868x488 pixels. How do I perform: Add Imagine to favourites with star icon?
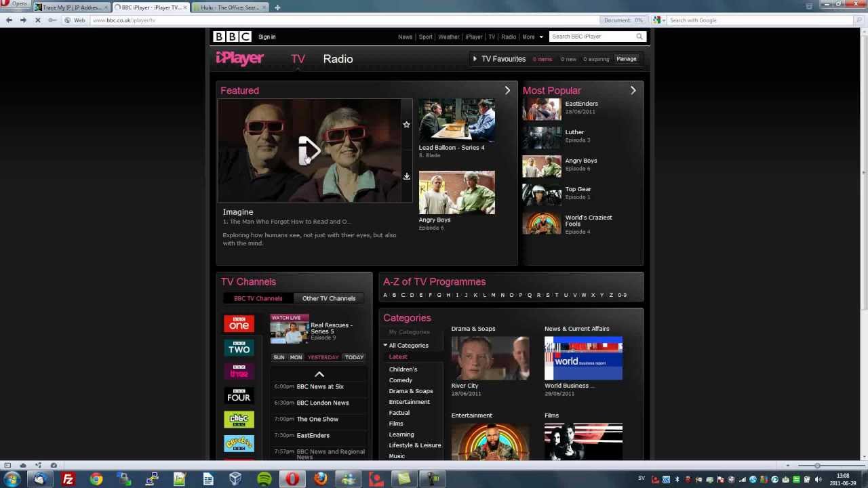click(x=406, y=125)
